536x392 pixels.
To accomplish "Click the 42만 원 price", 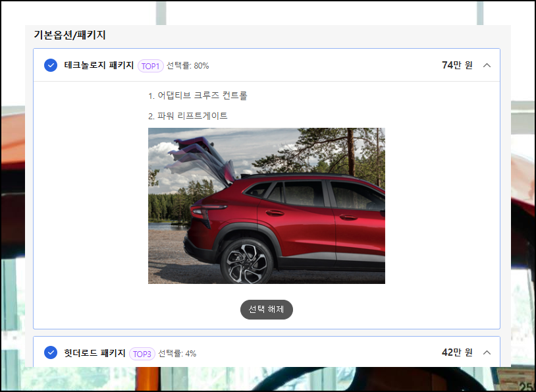I will (x=457, y=352).
